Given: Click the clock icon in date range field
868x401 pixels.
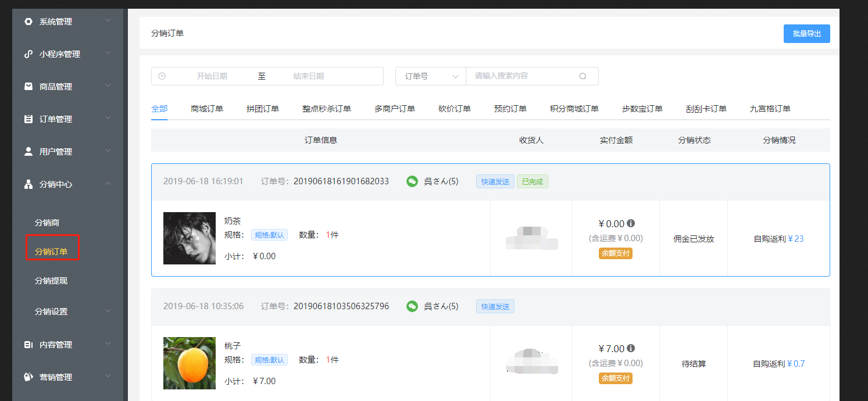Looking at the screenshot, I should [162, 76].
